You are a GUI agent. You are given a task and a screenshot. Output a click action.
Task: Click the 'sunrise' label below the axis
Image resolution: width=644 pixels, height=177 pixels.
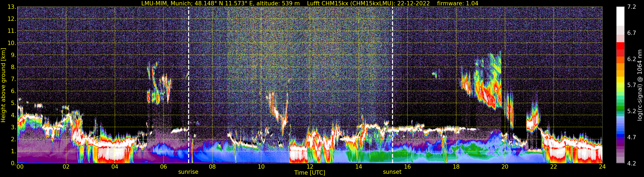(x=188, y=172)
